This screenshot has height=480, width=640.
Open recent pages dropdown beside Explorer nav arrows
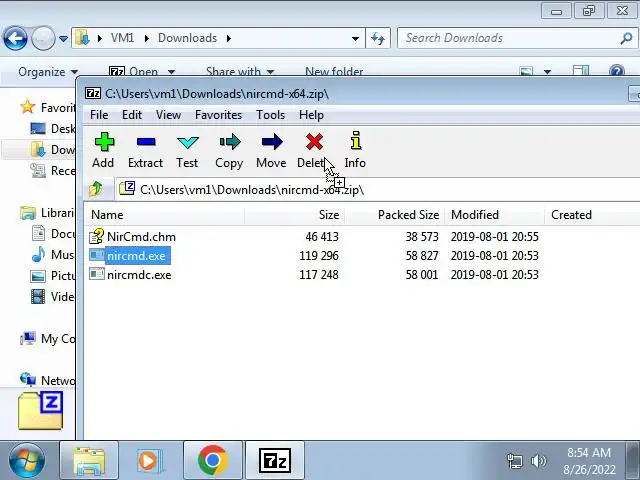[x=63, y=39]
